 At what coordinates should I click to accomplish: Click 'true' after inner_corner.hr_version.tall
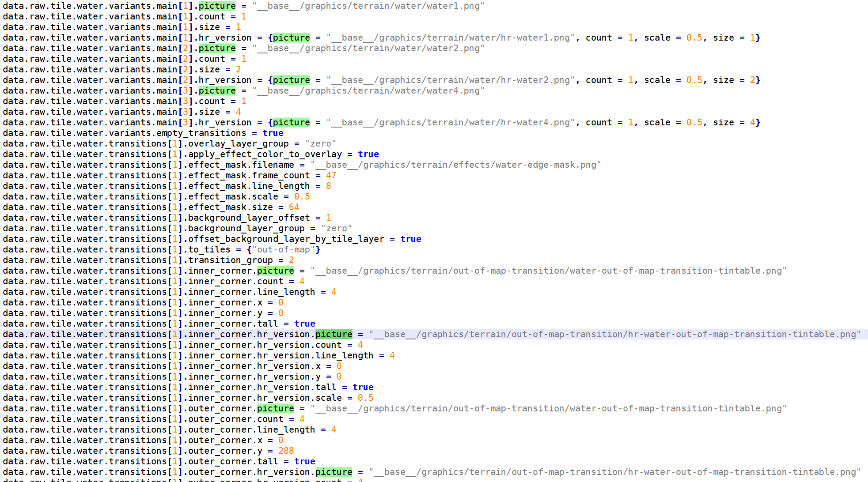[x=363, y=387]
